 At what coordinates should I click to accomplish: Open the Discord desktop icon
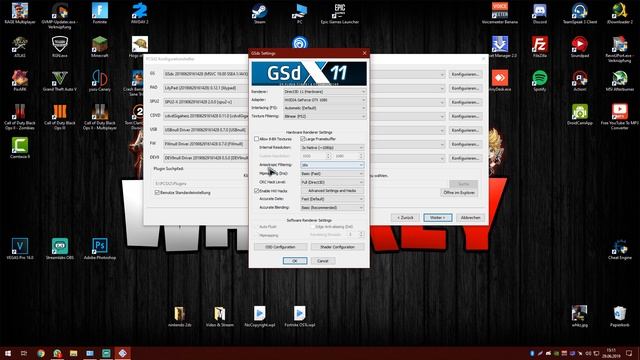[540, 13]
